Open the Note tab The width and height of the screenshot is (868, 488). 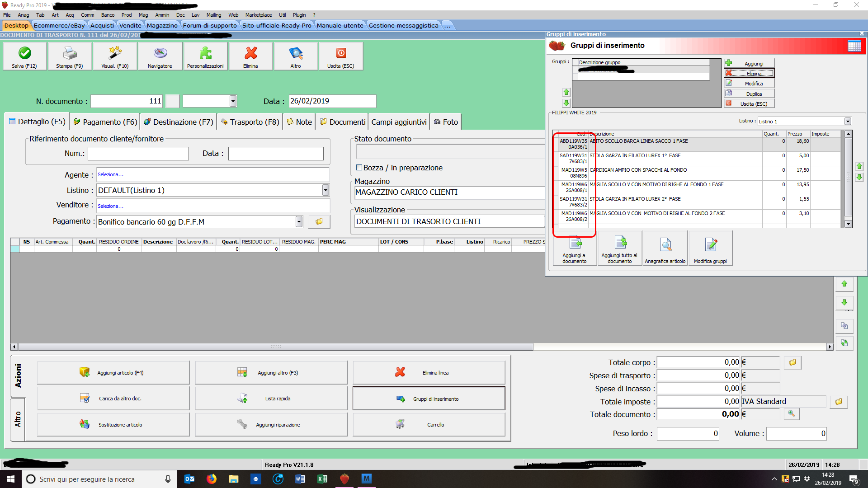coord(300,122)
